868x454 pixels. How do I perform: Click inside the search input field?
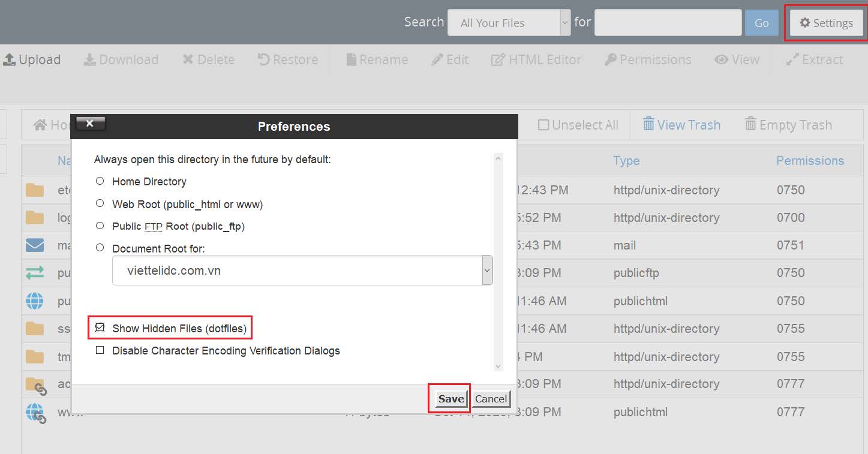point(667,22)
